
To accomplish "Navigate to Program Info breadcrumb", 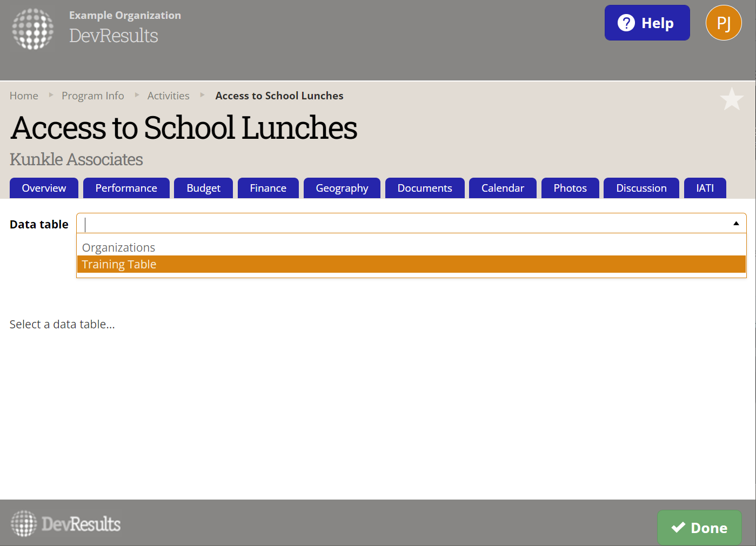I will [x=93, y=96].
